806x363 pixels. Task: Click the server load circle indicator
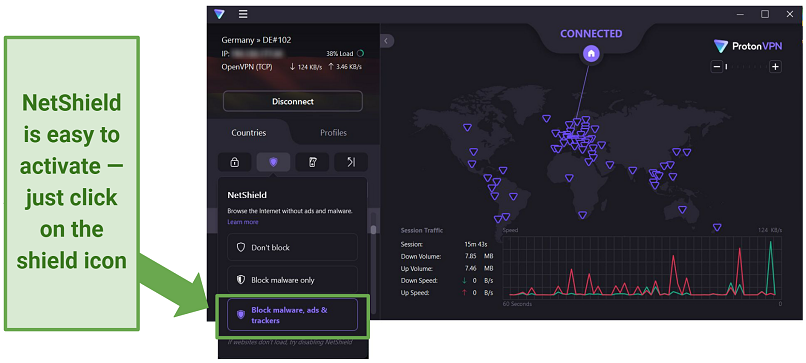(x=361, y=53)
